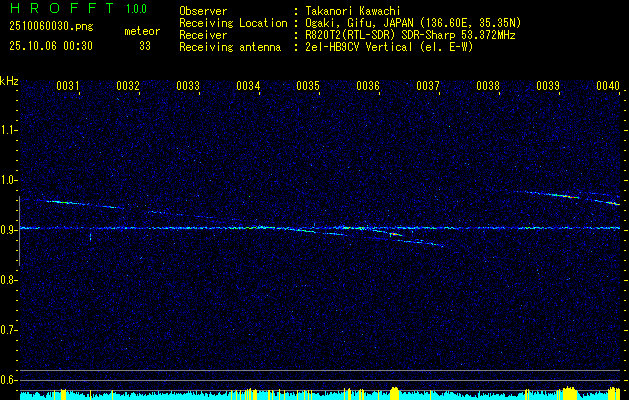
Task: Click the kHz axis unit label
Action: click(x=9, y=80)
